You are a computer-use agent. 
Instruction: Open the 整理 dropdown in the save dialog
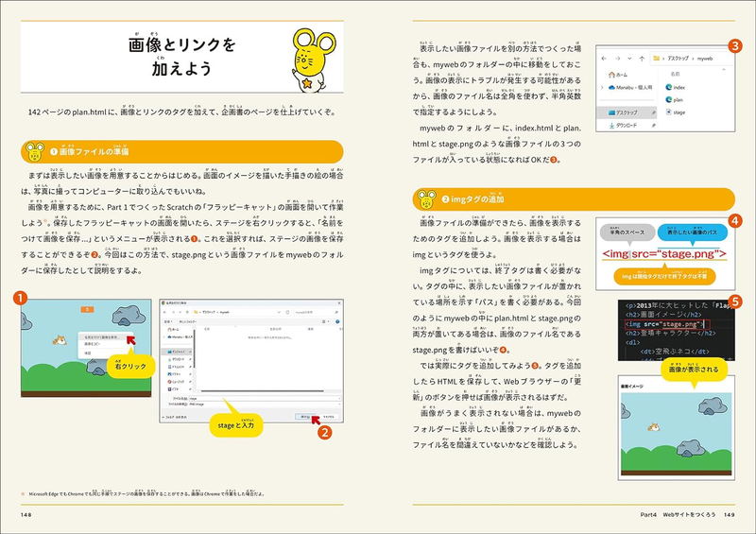click(x=168, y=321)
